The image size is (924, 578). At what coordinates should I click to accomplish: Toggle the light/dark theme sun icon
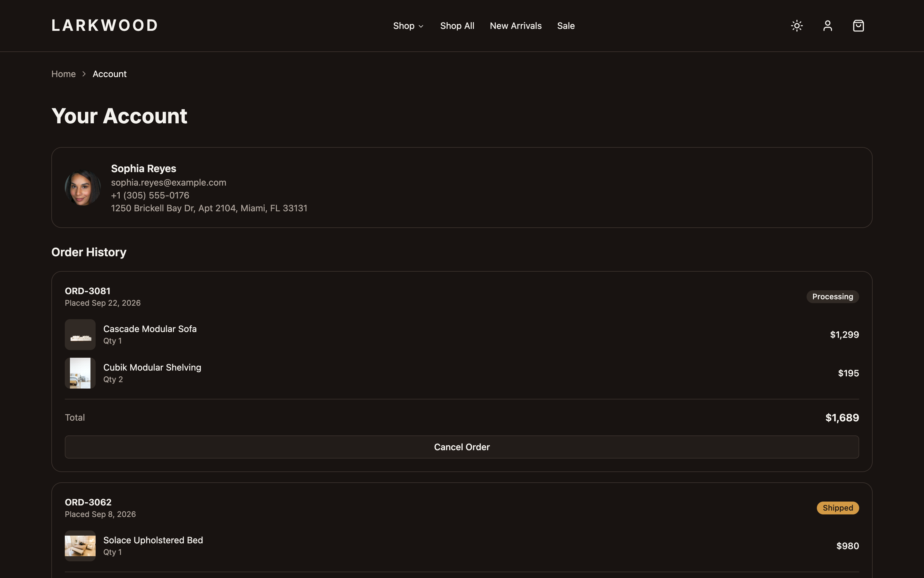coord(797,26)
